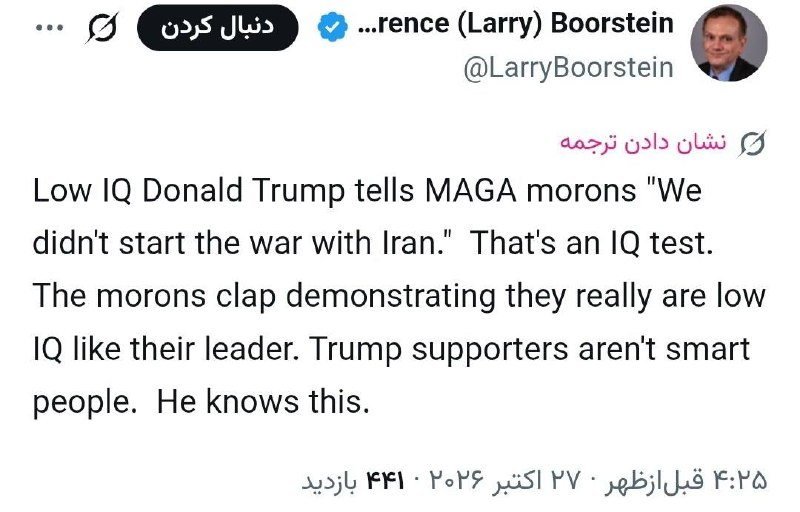Click the ۴:۲۵ قبل‌ازظهر post time
Viewport: 800px width, 512px height.
click(686, 480)
